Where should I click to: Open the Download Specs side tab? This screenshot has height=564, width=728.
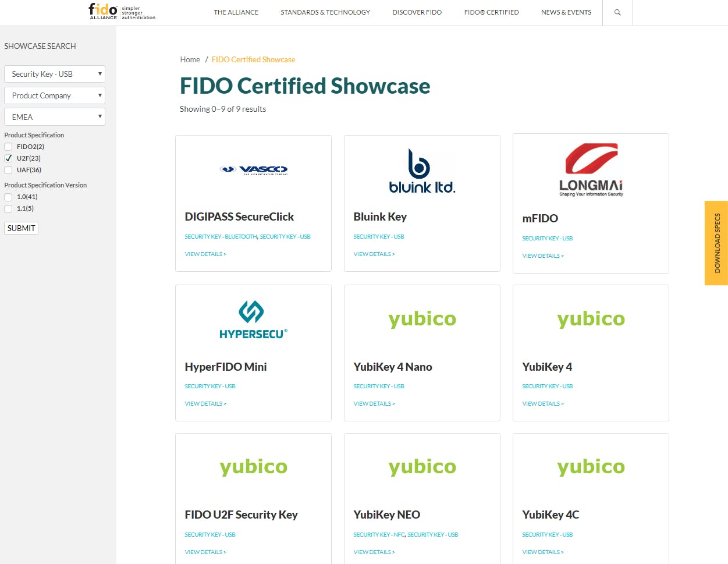coord(716,243)
